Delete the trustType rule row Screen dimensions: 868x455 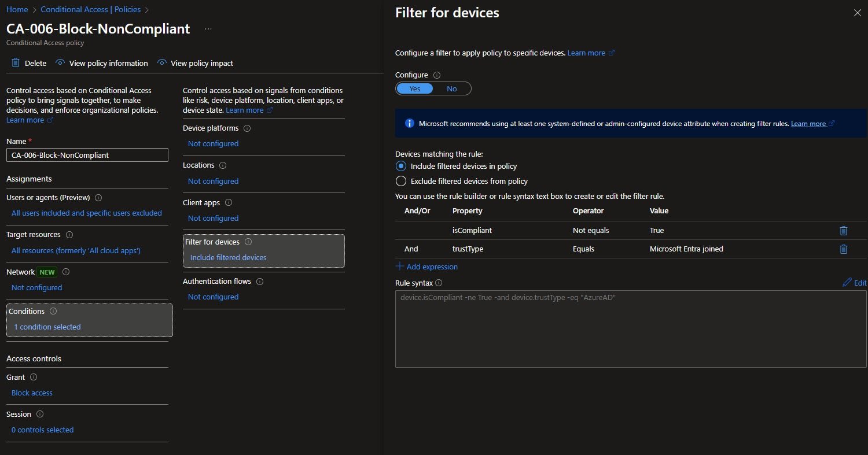coord(843,249)
